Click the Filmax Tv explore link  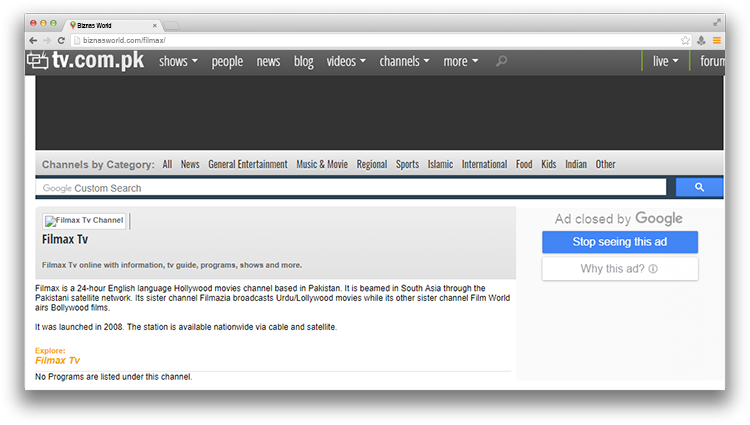pyautogui.click(x=57, y=360)
